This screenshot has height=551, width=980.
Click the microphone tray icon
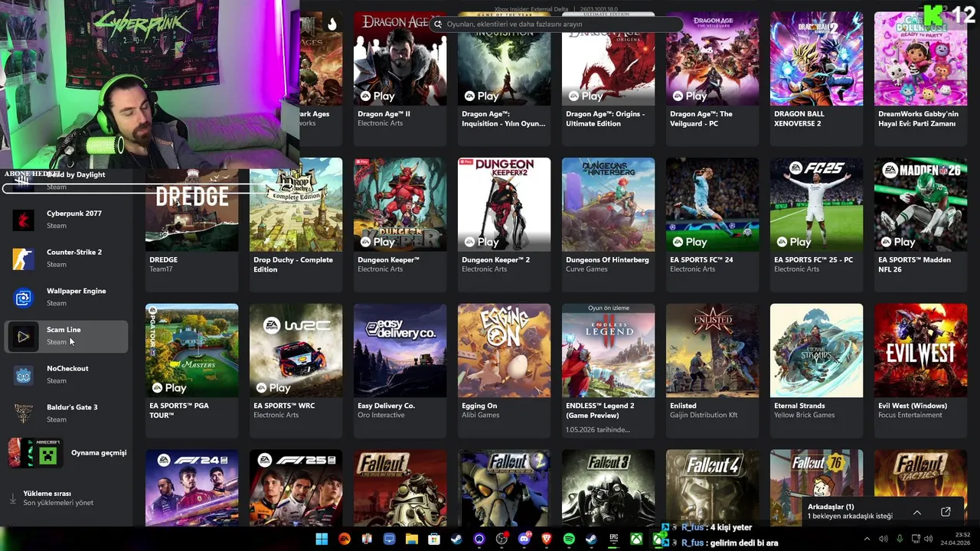[x=900, y=539]
